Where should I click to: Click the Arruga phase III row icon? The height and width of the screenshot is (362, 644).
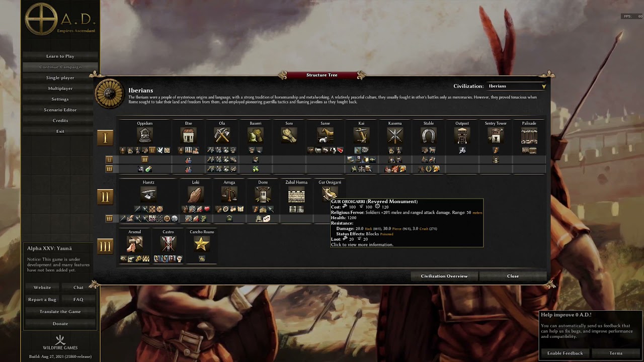(229, 219)
